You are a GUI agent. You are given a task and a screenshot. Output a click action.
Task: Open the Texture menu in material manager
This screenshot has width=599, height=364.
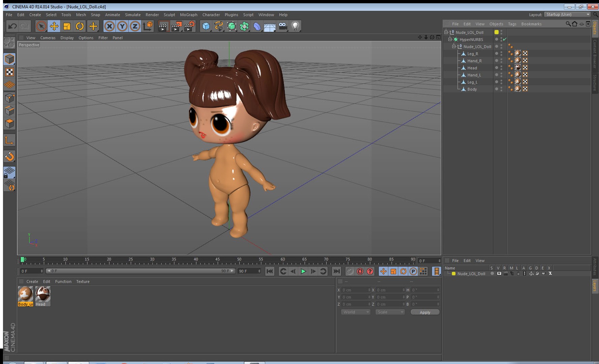[x=83, y=281]
